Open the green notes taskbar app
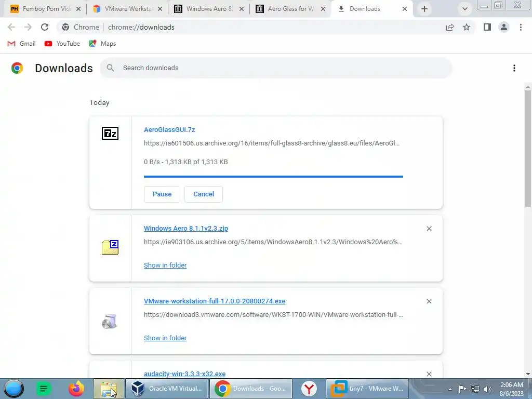This screenshot has width=532, height=399. tap(44, 389)
